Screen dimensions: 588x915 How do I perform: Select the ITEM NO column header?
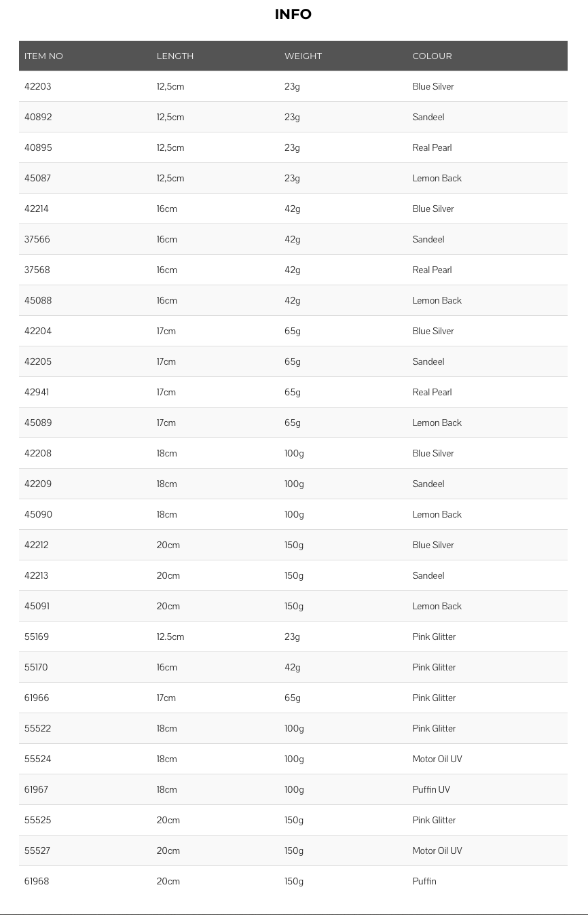coord(43,56)
